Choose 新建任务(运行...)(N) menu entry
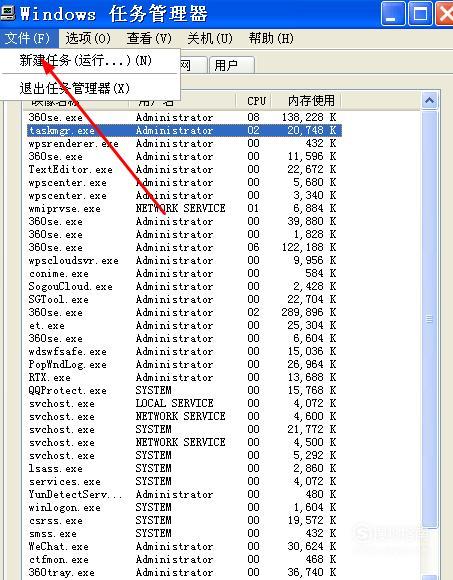This screenshot has height=580, width=453. (x=89, y=60)
